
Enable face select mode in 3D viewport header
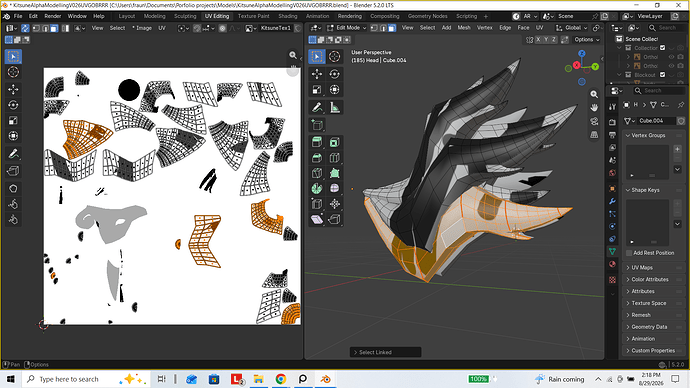392,28
